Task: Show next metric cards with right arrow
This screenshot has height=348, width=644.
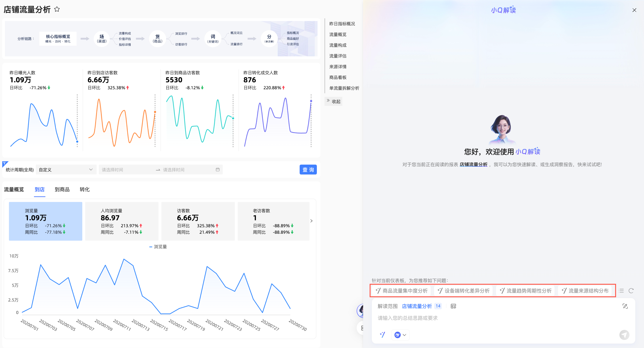Action: click(x=311, y=221)
